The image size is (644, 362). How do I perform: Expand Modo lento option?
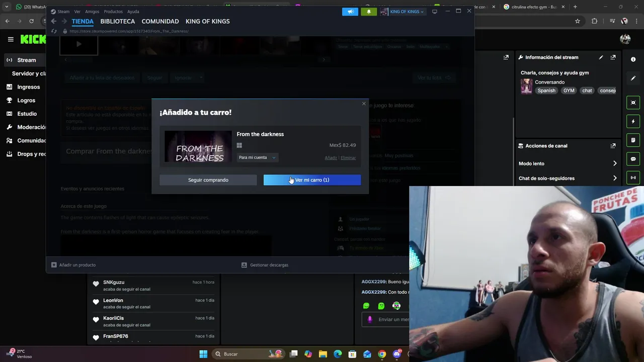coord(568,163)
